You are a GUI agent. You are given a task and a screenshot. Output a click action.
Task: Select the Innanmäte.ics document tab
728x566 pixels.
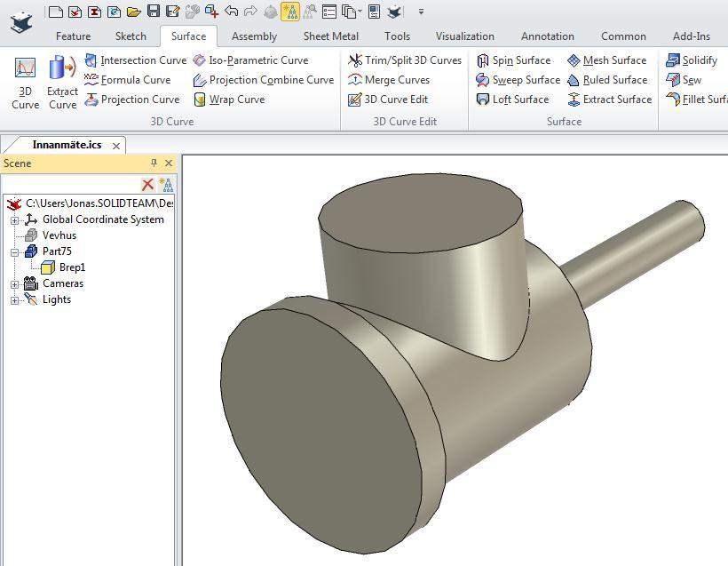pos(67,145)
